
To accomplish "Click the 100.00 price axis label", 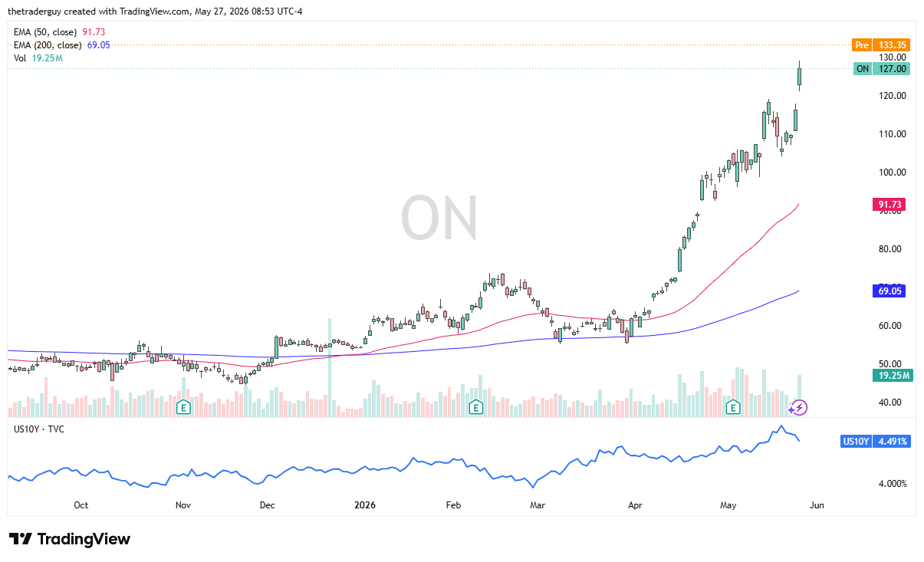I will click(x=893, y=173).
